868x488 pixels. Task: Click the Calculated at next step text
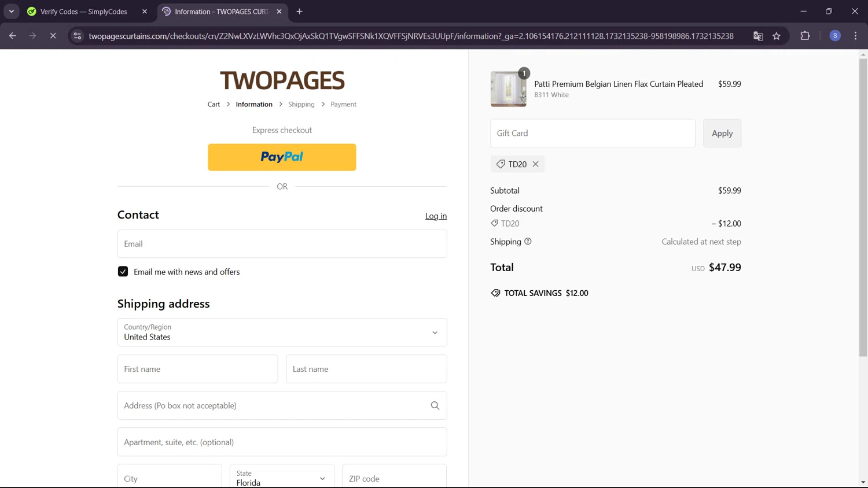click(x=701, y=242)
